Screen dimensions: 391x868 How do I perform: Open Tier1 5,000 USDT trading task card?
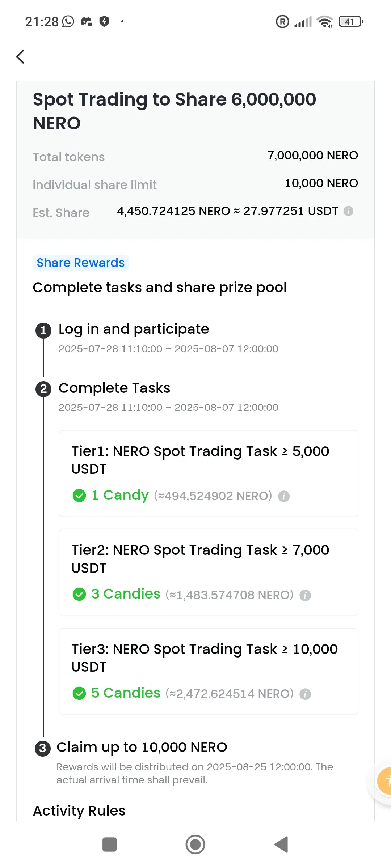[209, 473]
